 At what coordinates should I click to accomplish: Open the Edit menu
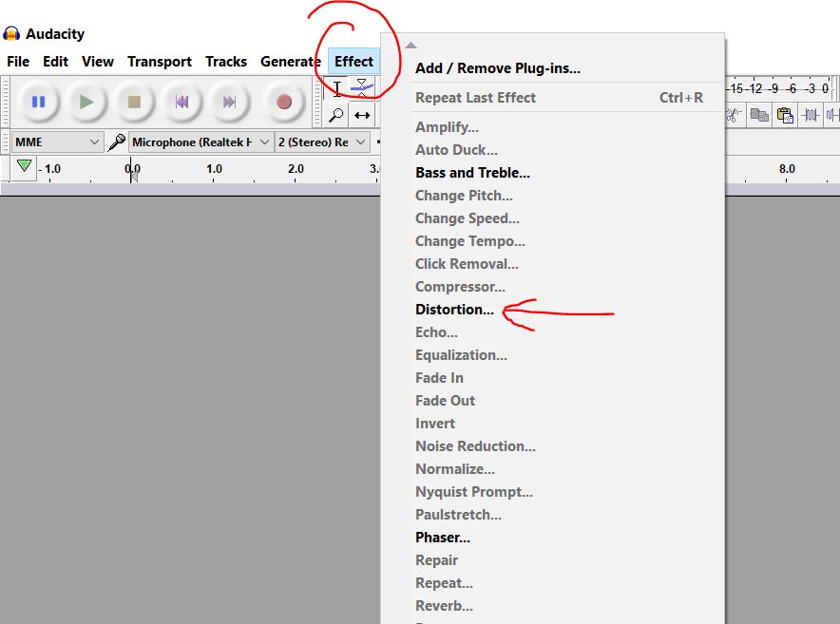tap(55, 62)
